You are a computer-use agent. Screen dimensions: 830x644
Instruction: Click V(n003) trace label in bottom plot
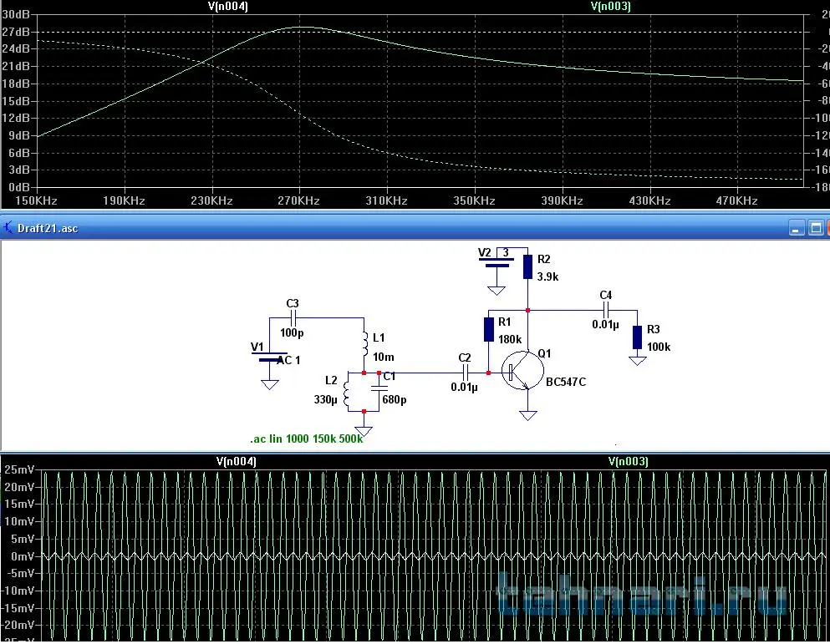[x=628, y=461]
